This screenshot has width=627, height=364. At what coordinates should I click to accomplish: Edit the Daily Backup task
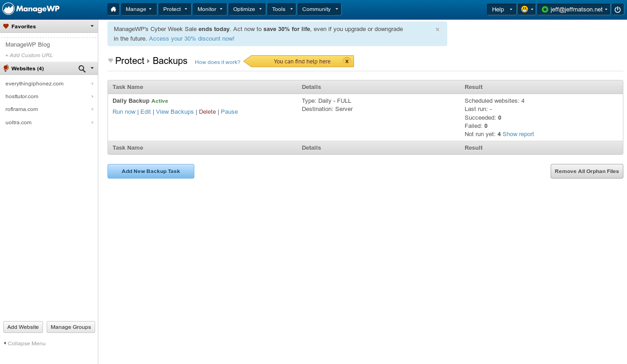(x=145, y=112)
